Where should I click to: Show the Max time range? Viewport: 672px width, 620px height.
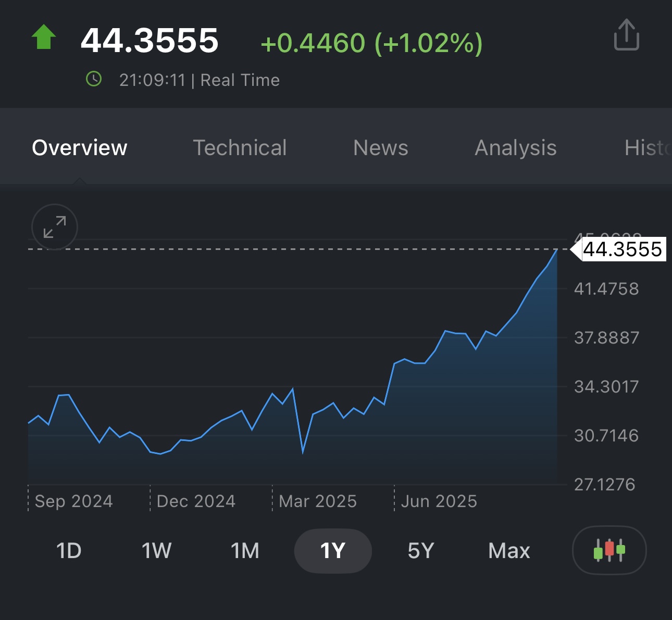click(x=509, y=551)
